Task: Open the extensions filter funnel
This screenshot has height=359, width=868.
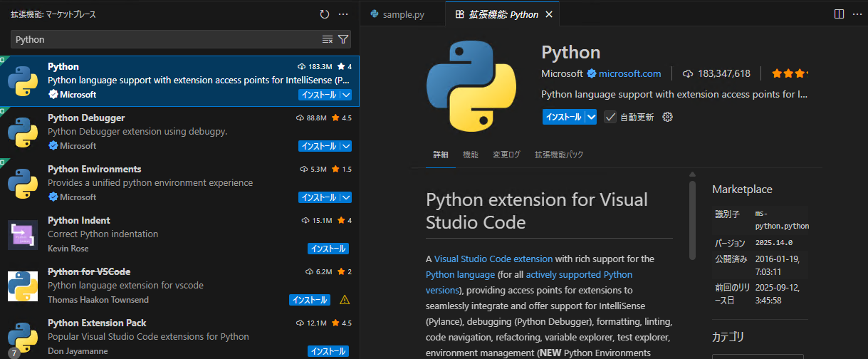Action: pos(343,39)
